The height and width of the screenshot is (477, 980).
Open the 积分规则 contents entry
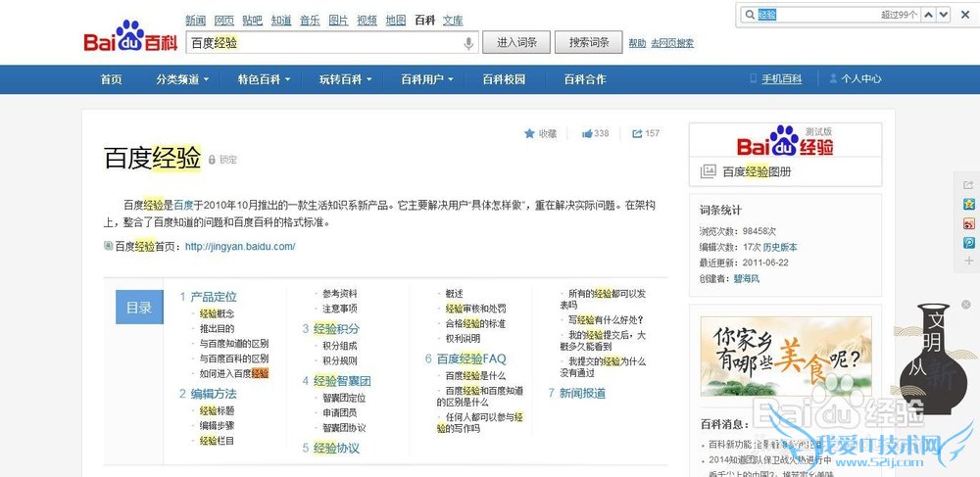pos(340,360)
